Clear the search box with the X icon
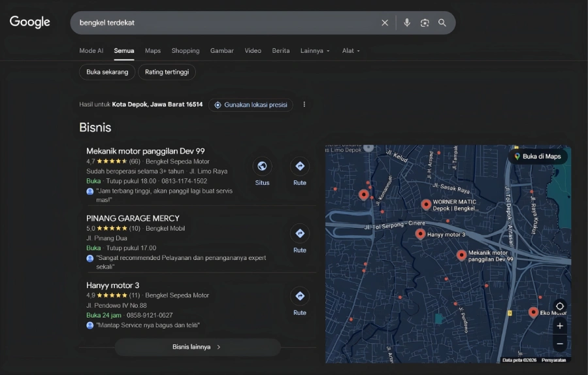This screenshot has height=375, width=588. coord(385,23)
